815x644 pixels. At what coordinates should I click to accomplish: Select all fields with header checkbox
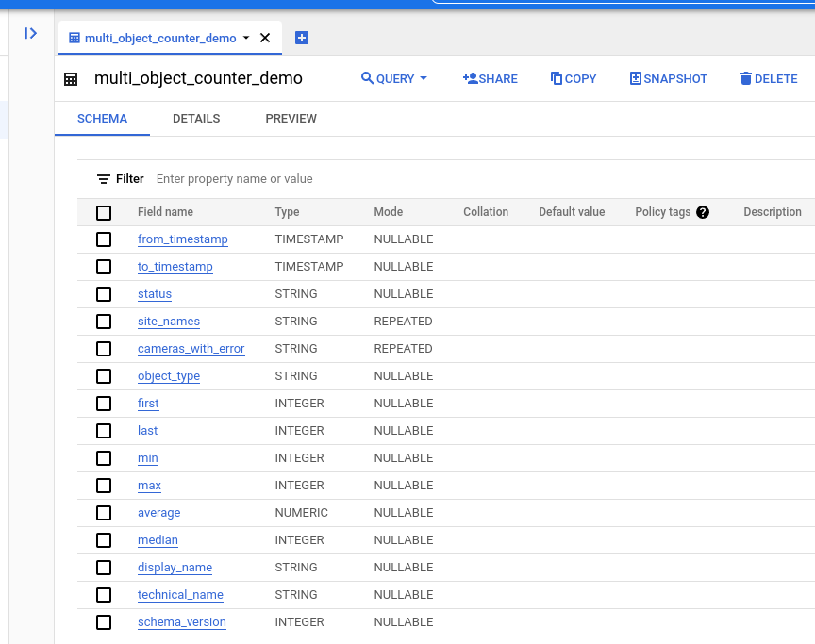(x=104, y=212)
